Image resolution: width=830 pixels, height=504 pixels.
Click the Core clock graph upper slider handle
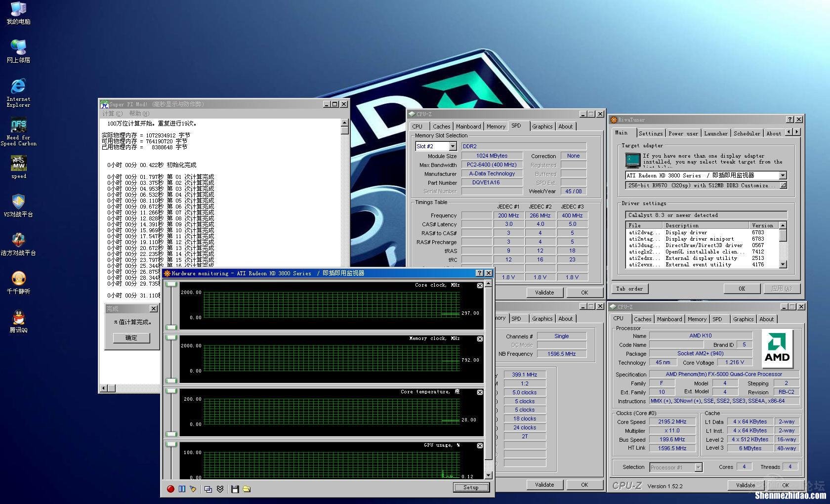(x=171, y=284)
